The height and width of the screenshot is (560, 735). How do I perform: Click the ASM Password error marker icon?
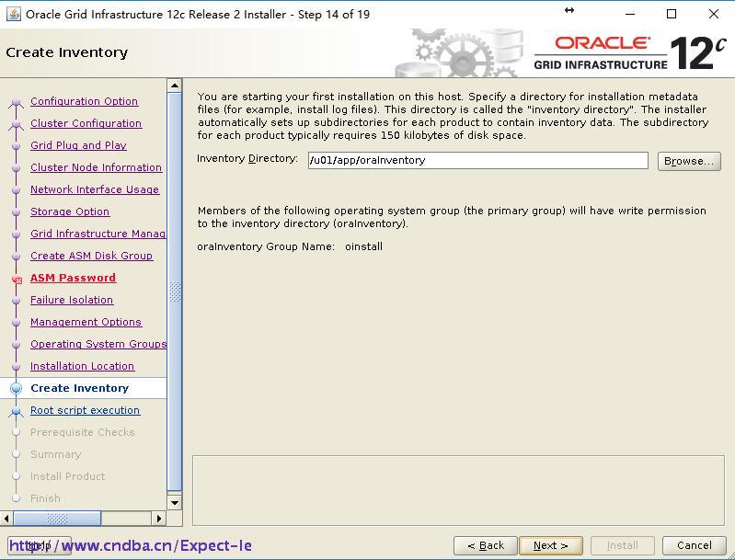17,280
